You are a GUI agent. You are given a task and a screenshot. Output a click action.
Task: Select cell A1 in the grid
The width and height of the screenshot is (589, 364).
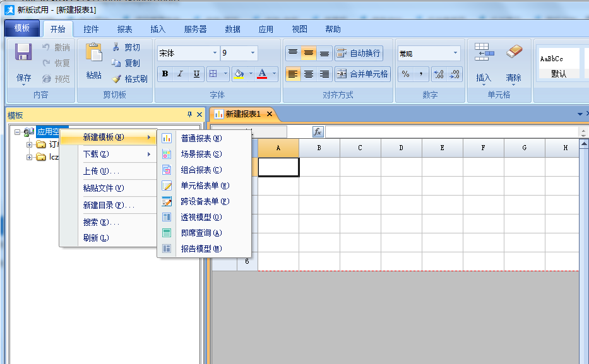click(x=278, y=167)
